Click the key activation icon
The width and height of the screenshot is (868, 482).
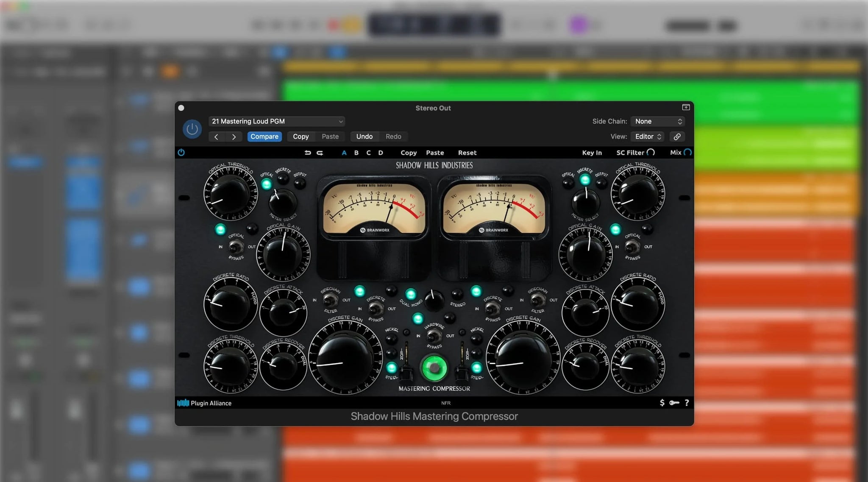(674, 403)
